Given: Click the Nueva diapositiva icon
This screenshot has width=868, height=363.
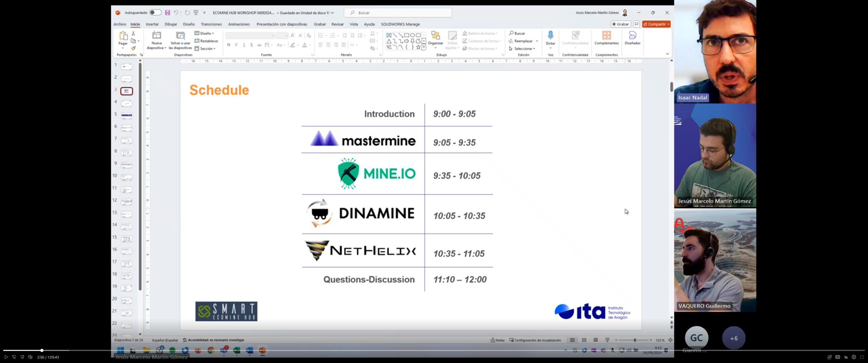Looking at the screenshot, I should pyautogui.click(x=156, y=36).
